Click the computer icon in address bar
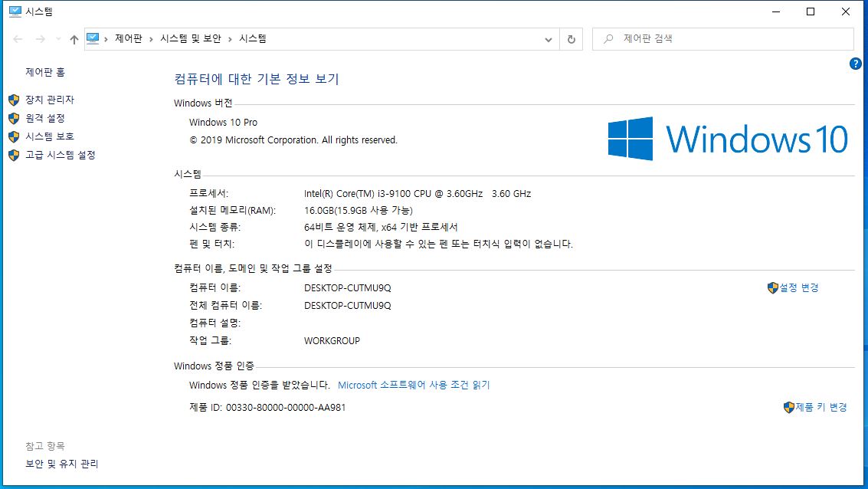This screenshot has height=489, width=868. pos(93,38)
